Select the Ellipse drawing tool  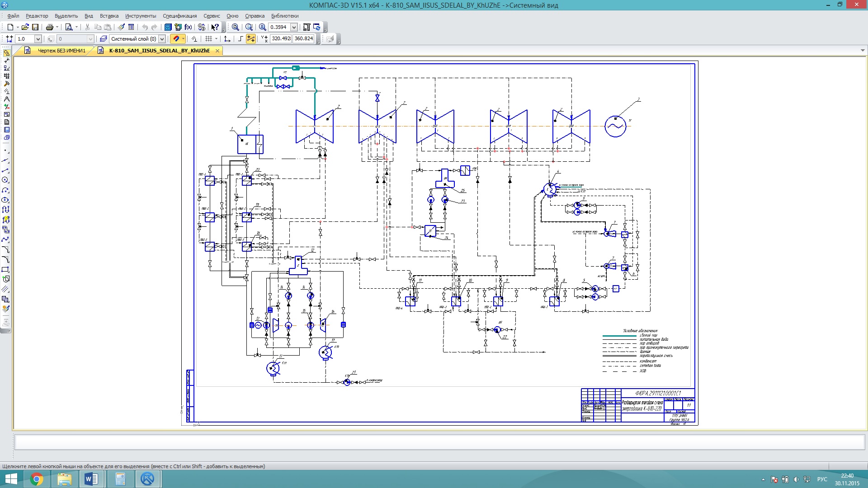(x=5, y=200)
